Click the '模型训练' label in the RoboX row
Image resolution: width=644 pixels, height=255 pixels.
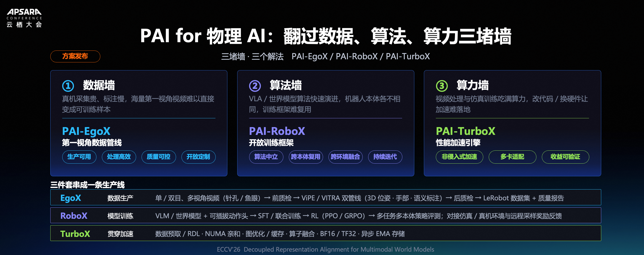click(x=120, y=216)
